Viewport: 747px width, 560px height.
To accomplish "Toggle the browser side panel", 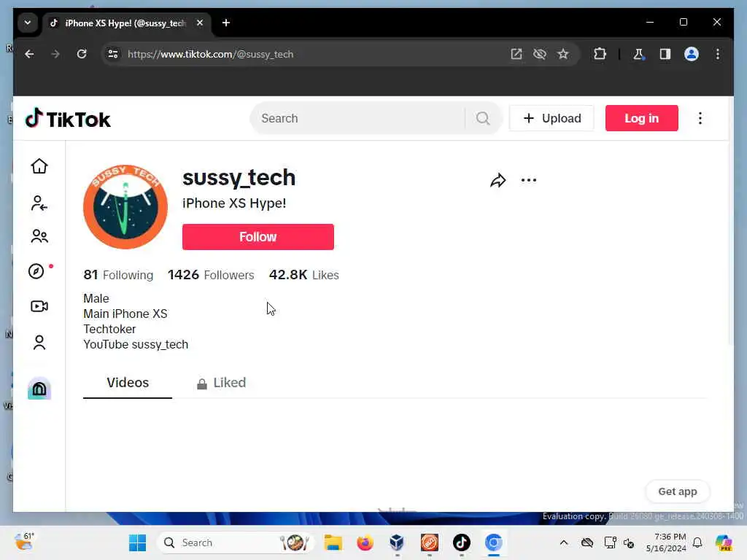I will pos(665,54).
